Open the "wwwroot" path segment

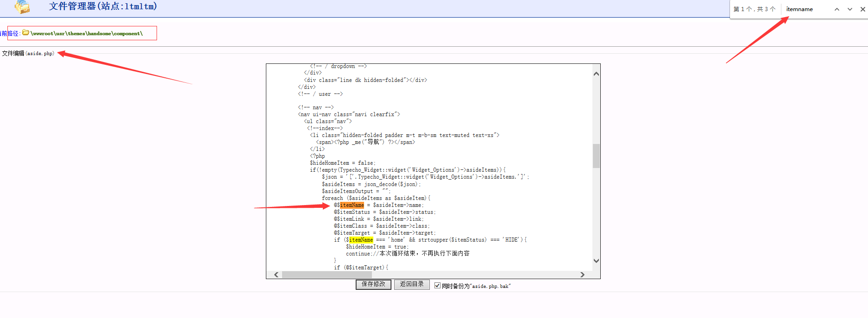point(43,33)
